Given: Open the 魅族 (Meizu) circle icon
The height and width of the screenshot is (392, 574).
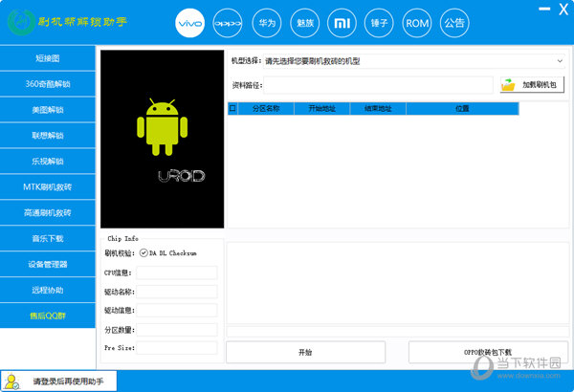Looking at the screenshot, I should [x=305, y=23].
